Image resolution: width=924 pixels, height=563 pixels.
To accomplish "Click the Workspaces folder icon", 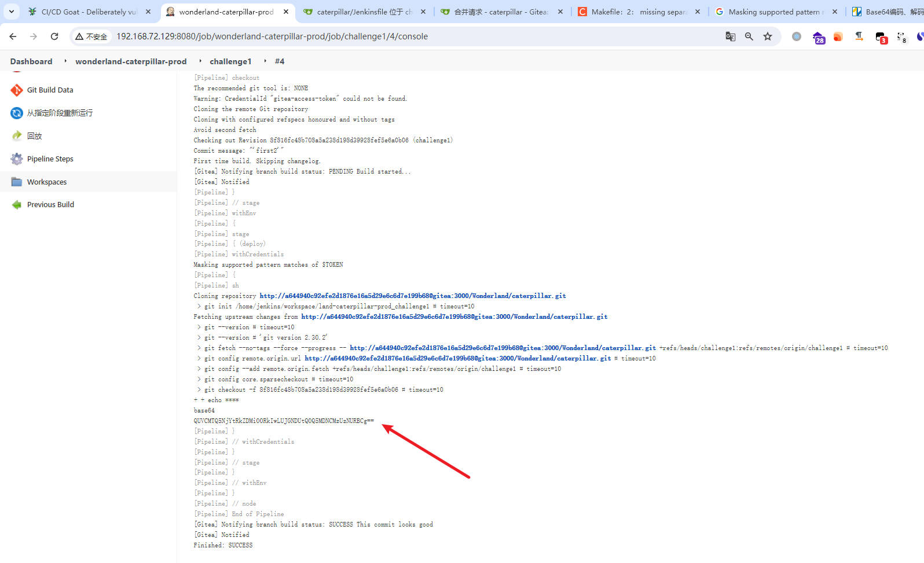I will 17,182.
